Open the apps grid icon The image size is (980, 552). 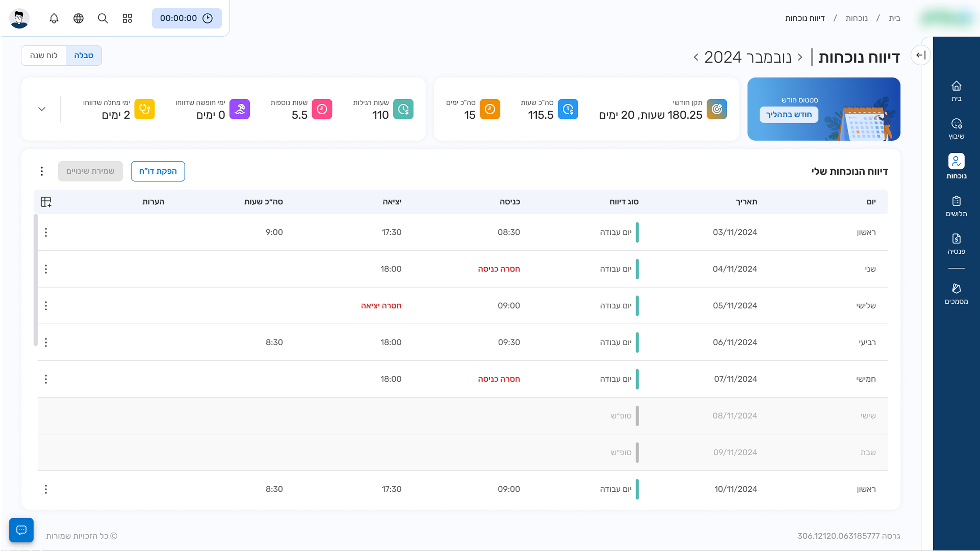127,18
